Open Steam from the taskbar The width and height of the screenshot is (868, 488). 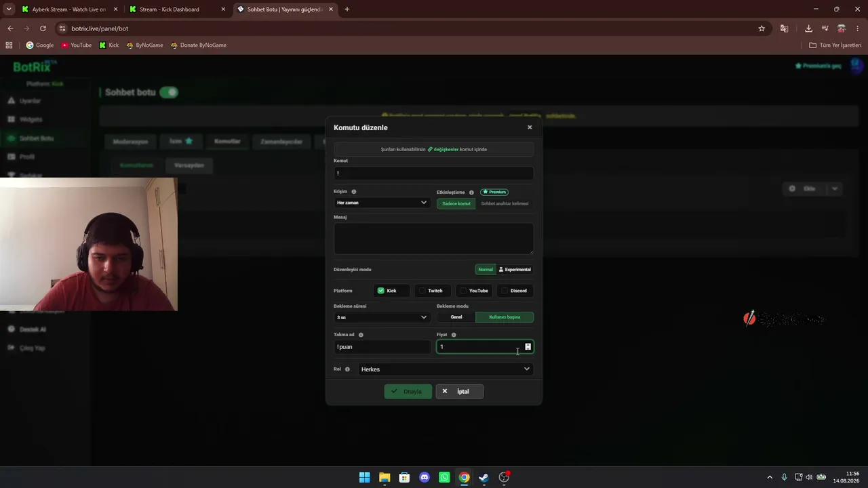pos(484,477)
